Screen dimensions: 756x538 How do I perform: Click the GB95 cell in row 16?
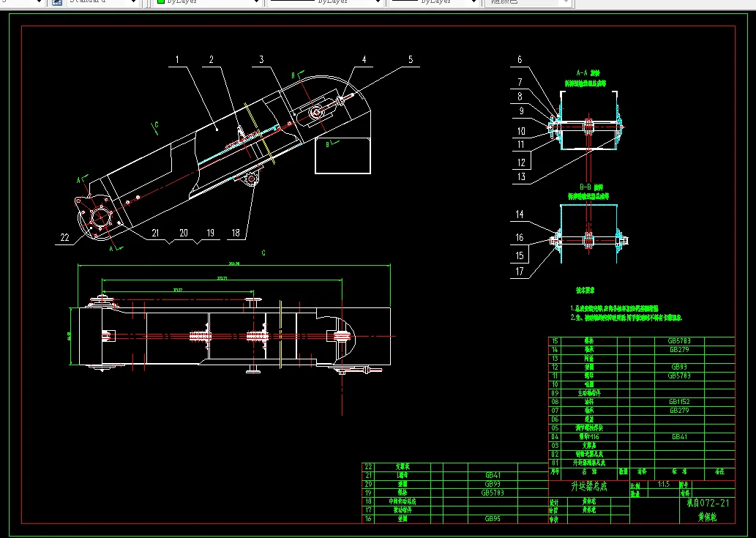(493, 519)
